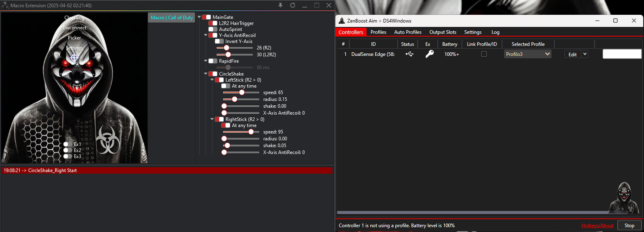This screenshot has width=644, height=232.
Task: Adjust LeftStick radius: 0.15 slider
Action: (x=241, y=99)
